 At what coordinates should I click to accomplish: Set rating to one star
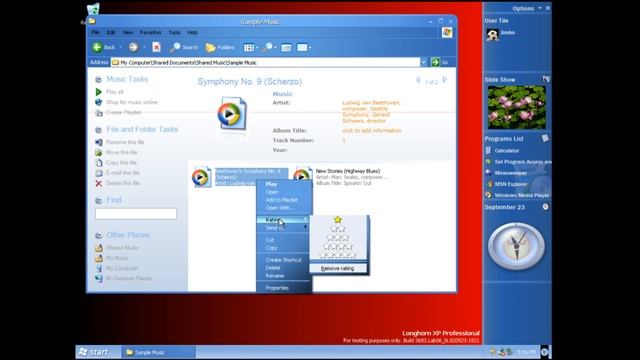pos(338,220)
